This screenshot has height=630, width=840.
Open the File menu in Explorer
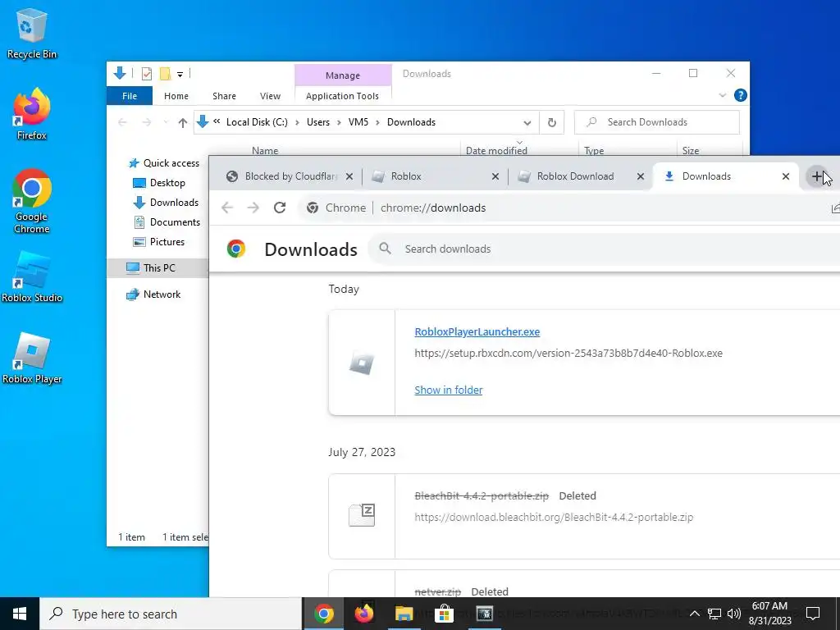pyautogui.click(x=129, y=96)
